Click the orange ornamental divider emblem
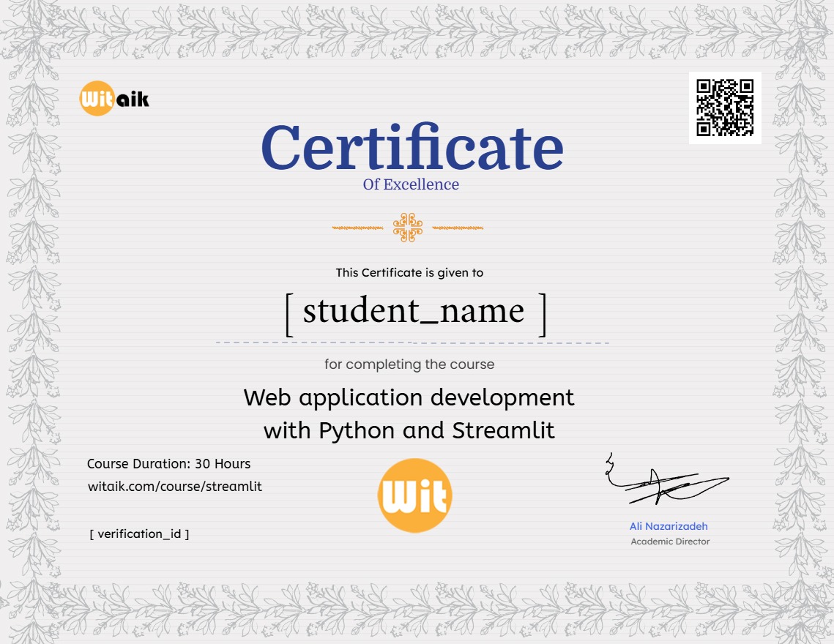834x644 pixels. [408, 228]
